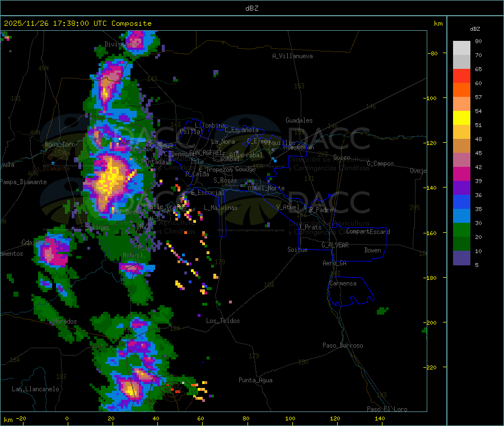Screen dimensions: 504x426
Task: Click the 'R_Padre' map label
Action: (321, 210)
